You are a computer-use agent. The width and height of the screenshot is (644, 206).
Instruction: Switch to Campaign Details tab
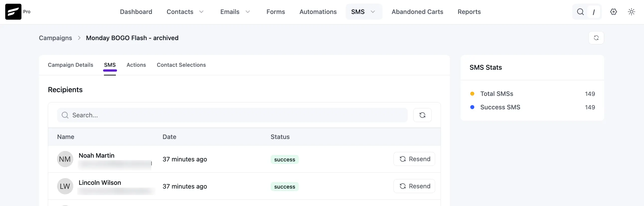click(71, 65)
